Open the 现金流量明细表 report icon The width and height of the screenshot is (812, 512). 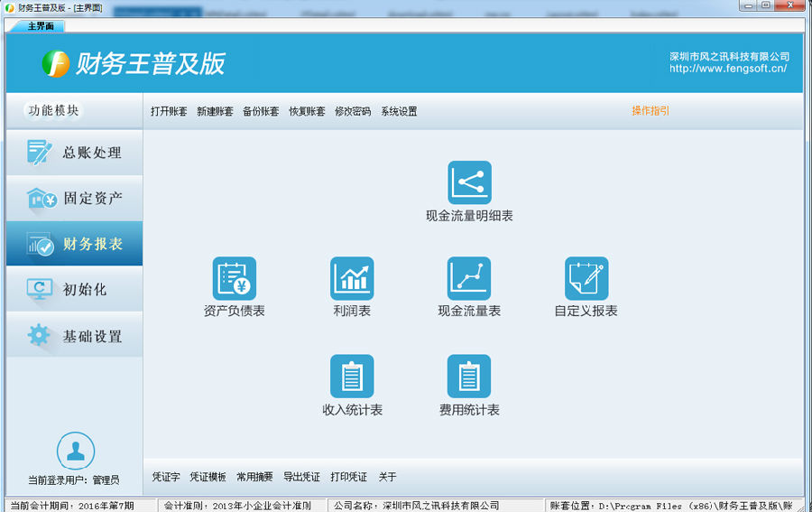click(469, 182)
